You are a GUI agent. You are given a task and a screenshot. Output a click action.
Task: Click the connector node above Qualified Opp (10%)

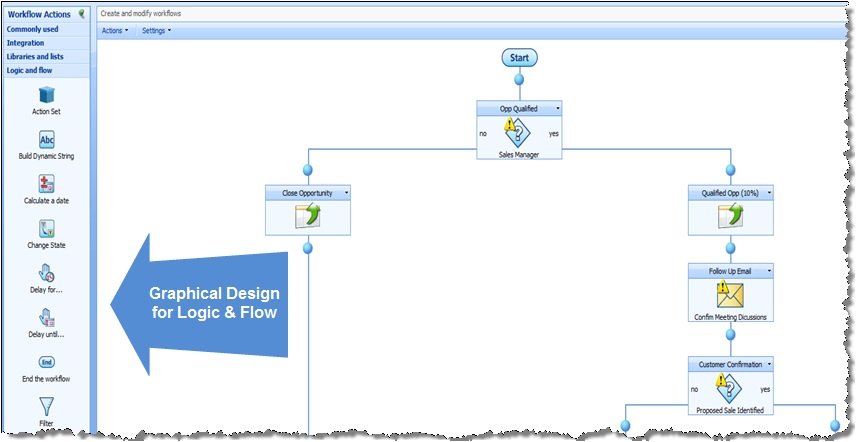coord(730,170)
